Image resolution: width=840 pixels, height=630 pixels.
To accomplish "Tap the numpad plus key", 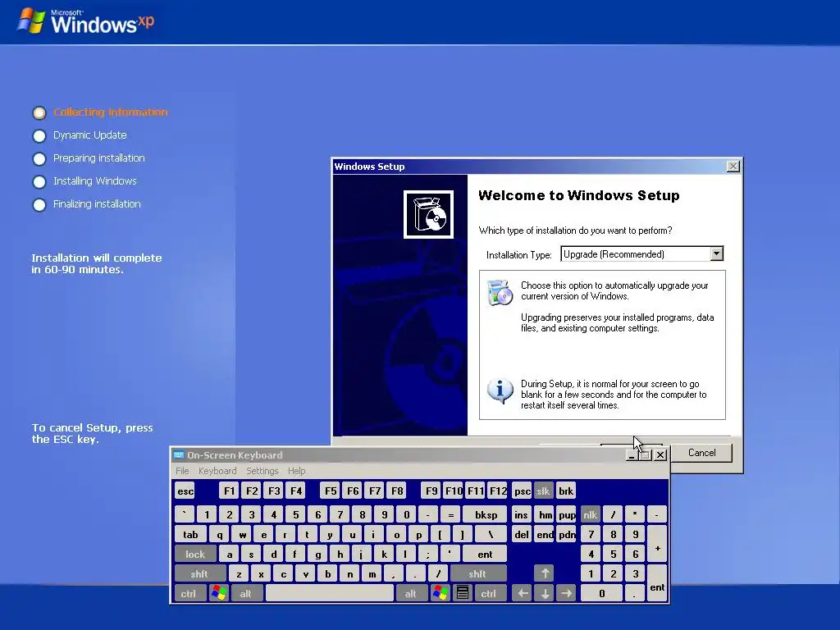I will [x=657, y=545].
